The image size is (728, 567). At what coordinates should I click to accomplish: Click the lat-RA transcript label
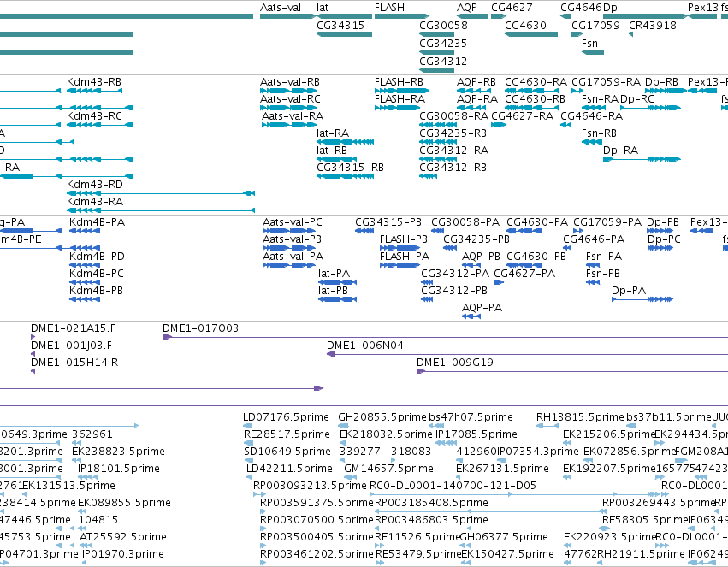(333, 133)
